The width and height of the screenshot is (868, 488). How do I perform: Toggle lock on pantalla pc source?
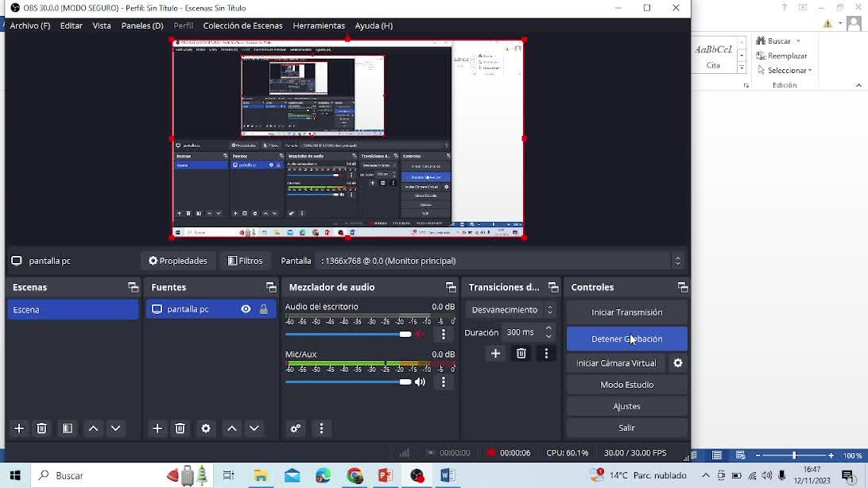264,309
